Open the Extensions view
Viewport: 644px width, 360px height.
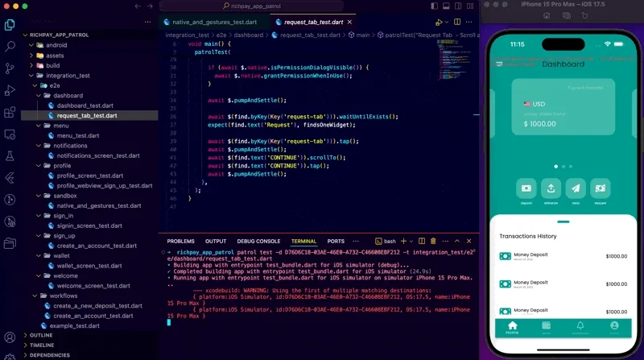pos(10,112)
